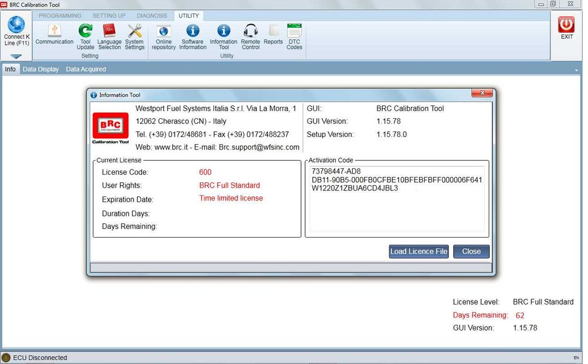This screenshot has width=588, height=364.
Task: Click the Load Licence File button
Action: coord(419,252)
